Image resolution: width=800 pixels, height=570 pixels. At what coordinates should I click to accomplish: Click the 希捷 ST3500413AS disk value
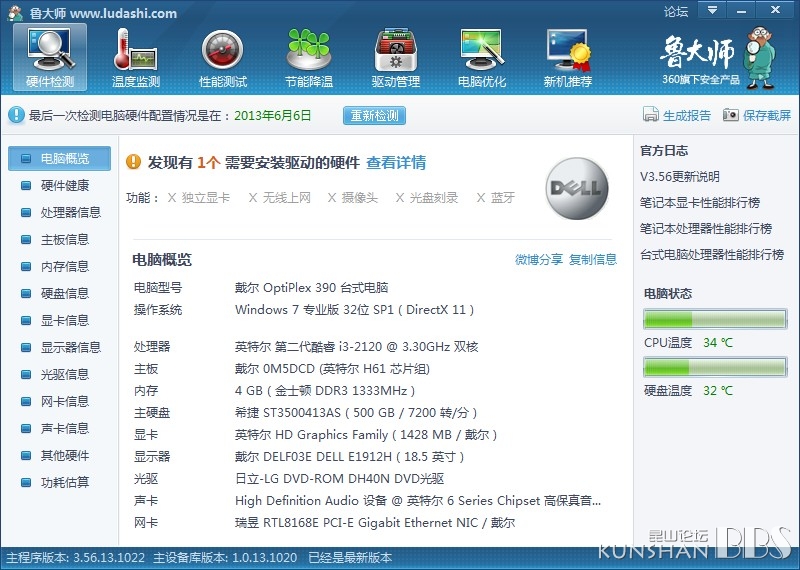point(356,413)
